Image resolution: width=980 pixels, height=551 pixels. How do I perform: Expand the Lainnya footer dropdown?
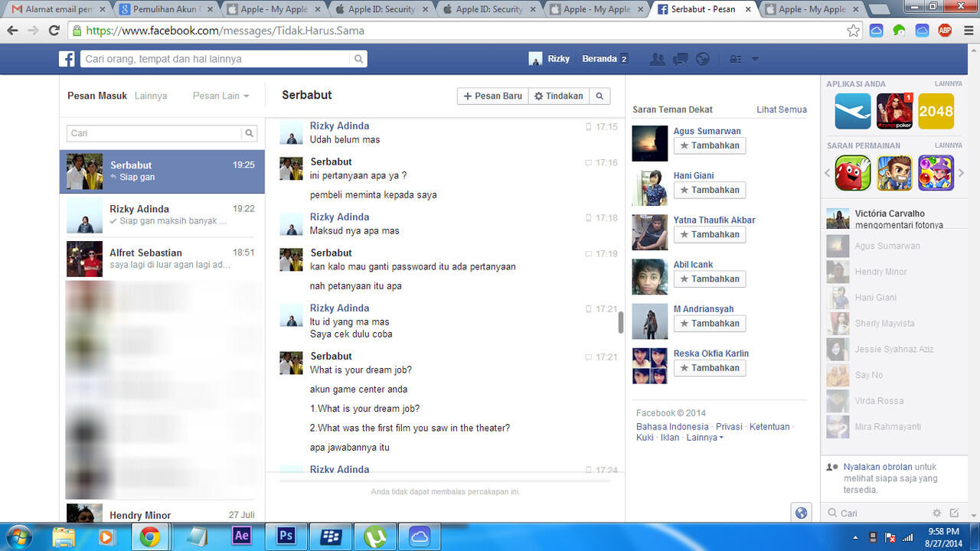pyautogui.click(x=704, y=438)
